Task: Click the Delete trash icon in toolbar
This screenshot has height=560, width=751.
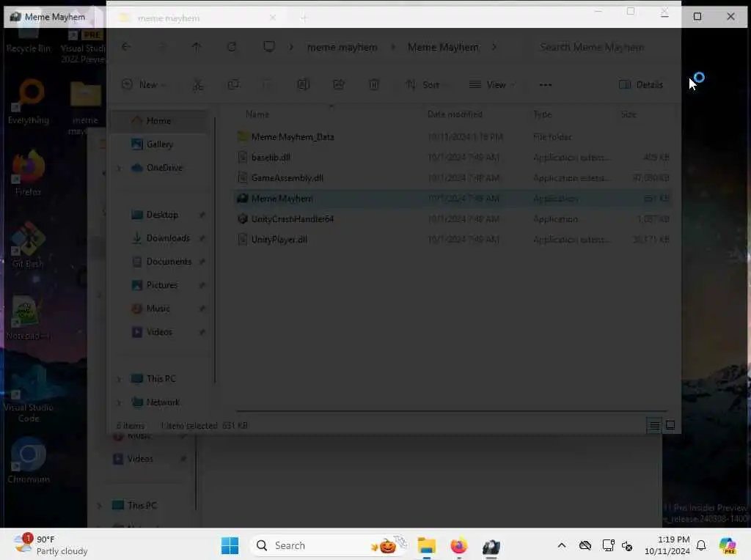Action: (373, 85)
